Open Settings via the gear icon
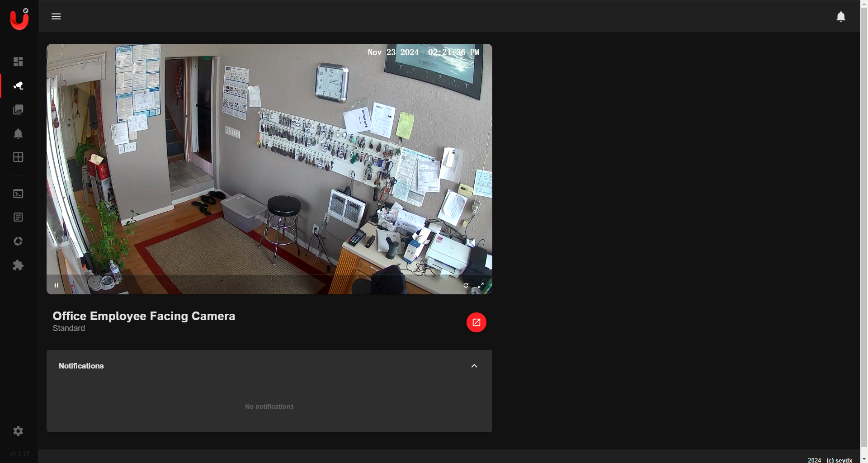The width and height of the screenshot is (868, 463). 18,431
